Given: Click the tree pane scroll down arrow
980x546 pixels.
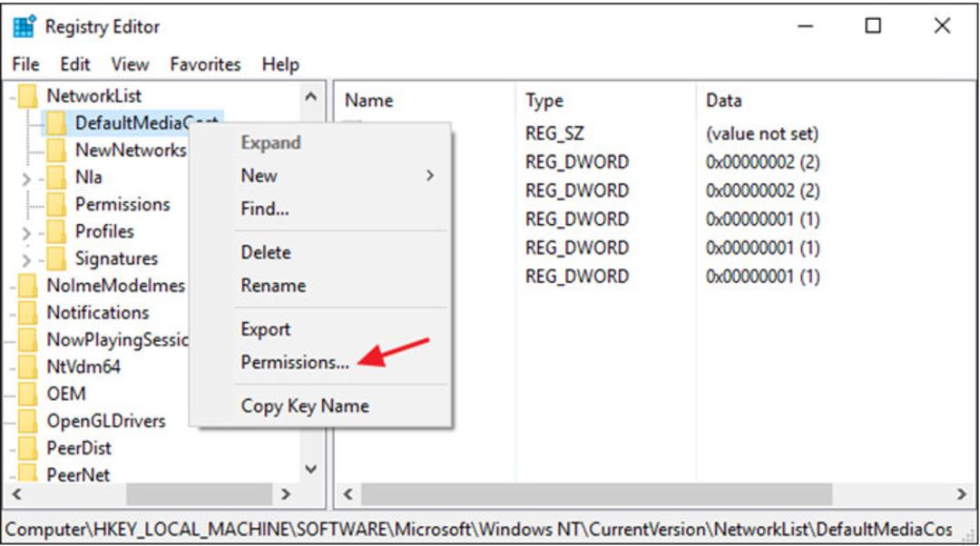Looking at the screenshot, I should tap(311, 469).
